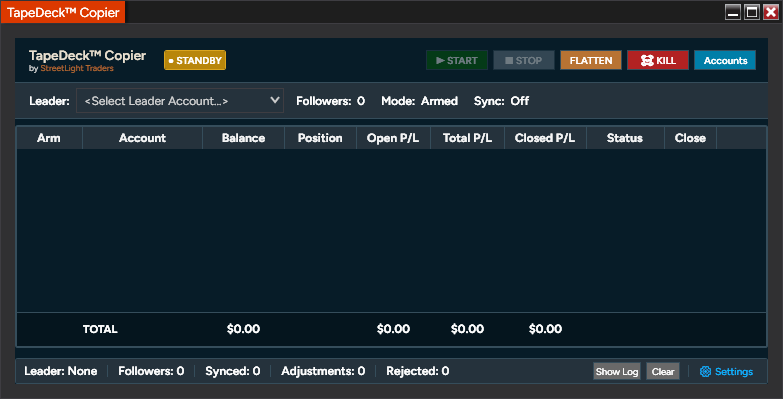The image size is (783, 399).
Task: Flatten all positions with FLATTEN button
Action: tap(591, 60)
